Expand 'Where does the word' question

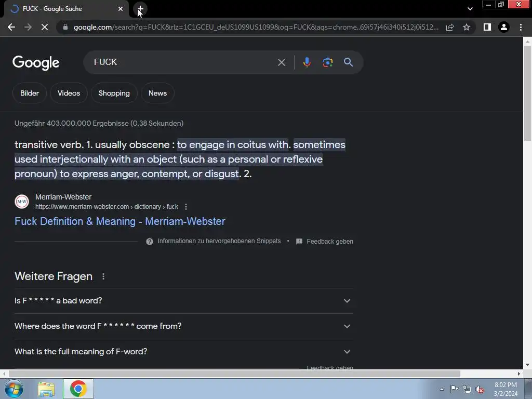pyautogui.click(x=184, y=326)
